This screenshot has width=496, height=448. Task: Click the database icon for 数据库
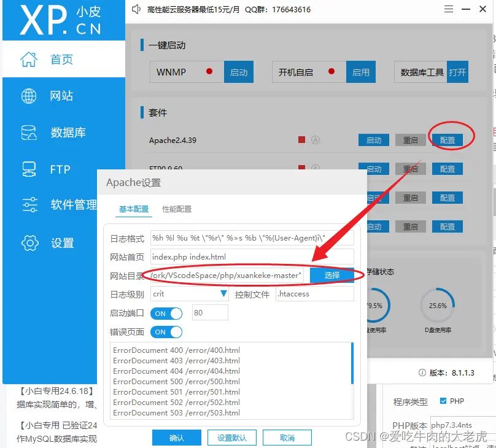29,133
